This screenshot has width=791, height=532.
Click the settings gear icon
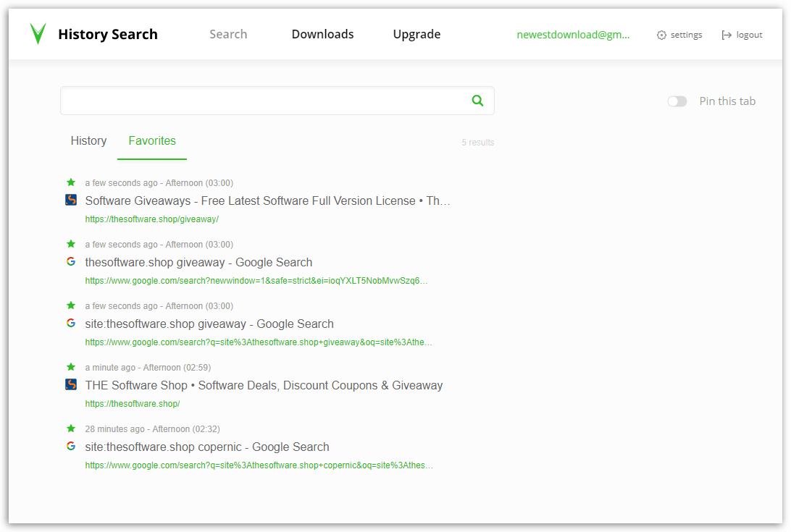661,35
